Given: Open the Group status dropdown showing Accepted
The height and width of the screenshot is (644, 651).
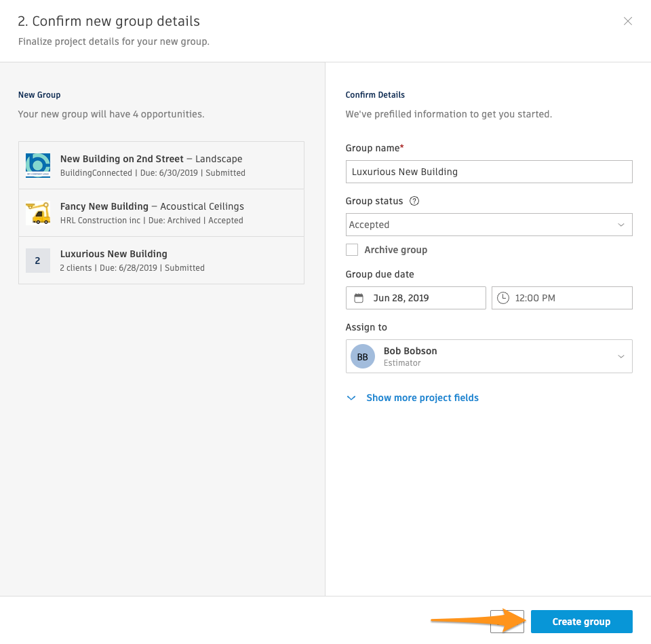Looking at the screenshot, I should (488, 225).
